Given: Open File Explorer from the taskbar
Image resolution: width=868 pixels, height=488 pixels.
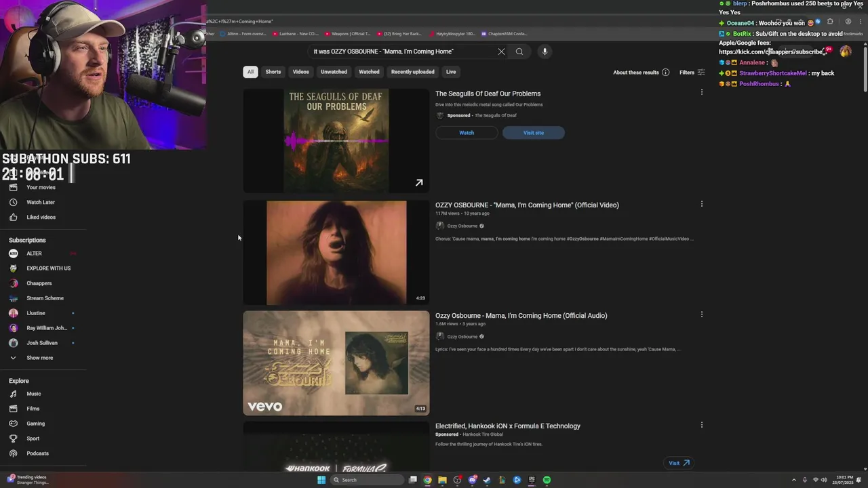Looking at the screenshot, I should click(442, 480).
